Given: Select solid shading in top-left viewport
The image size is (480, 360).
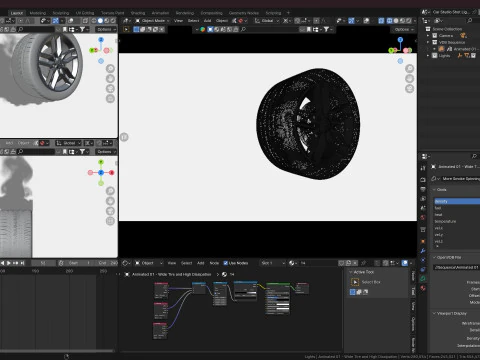Looking at the screenshot, I should (x=100, y=21).
